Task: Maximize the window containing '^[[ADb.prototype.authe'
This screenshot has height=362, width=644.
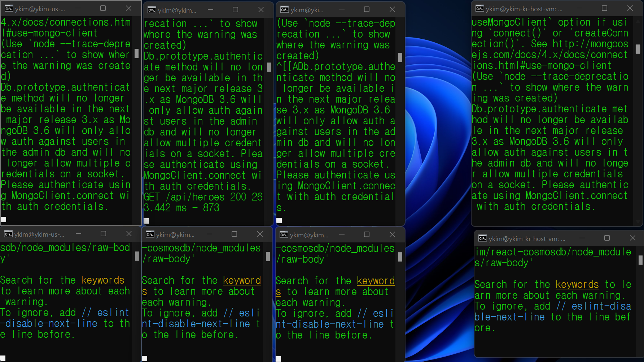Action: 367,9
